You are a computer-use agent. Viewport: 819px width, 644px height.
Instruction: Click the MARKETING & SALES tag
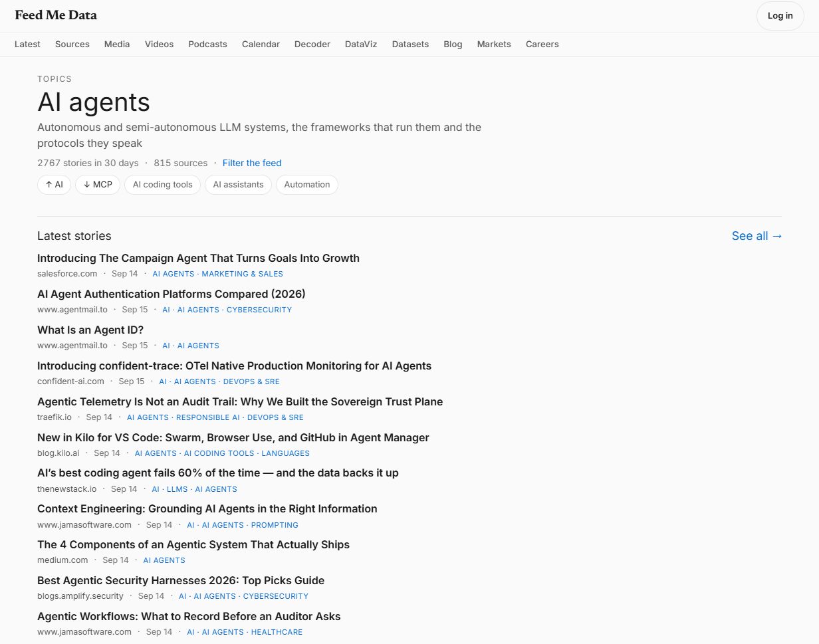pyautogui.click(x=242, y=274)
